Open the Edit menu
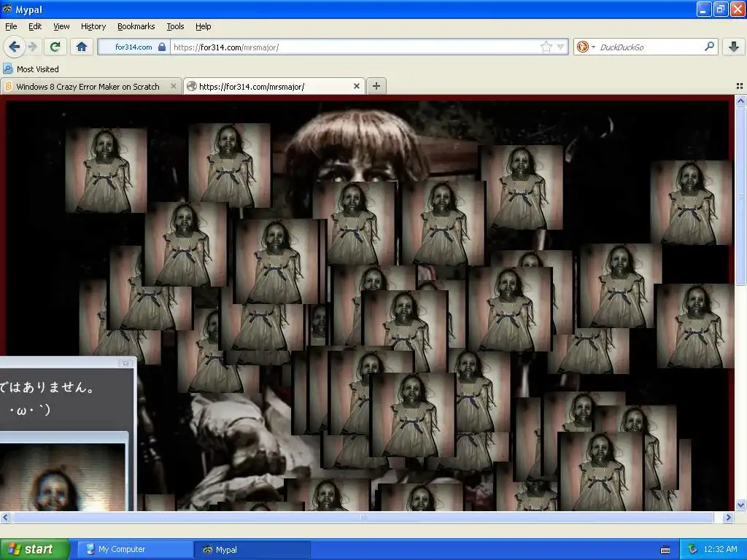This screenshot has height=560, width=747. (35, 26)
